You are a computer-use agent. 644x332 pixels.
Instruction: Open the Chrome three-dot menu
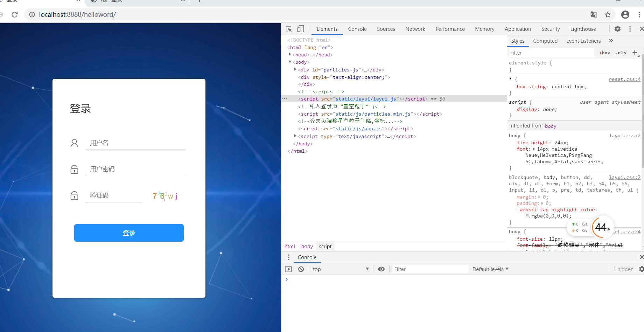click(x=639, y=14)
